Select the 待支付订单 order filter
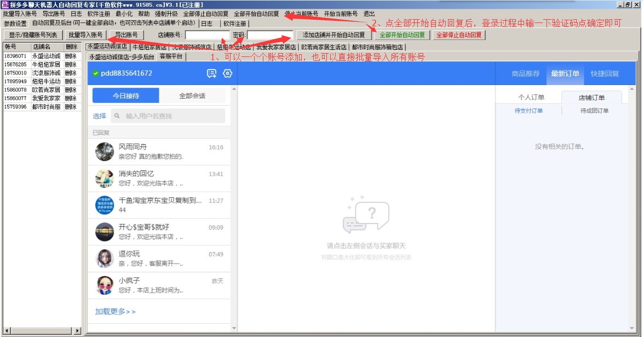This screenshot has width=644, height=337. (528, 111)
